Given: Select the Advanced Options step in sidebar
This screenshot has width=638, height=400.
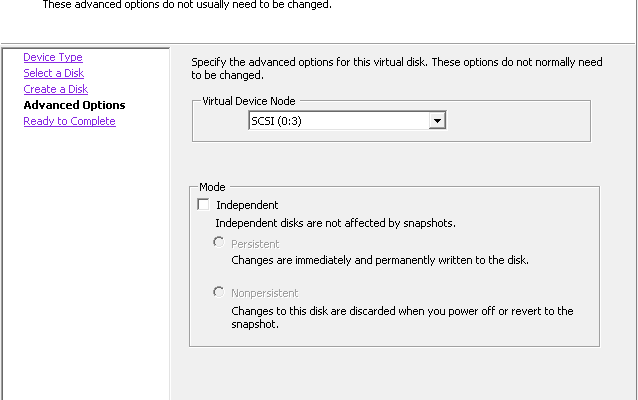Looking at the screenshot, I should click(74, 105).
